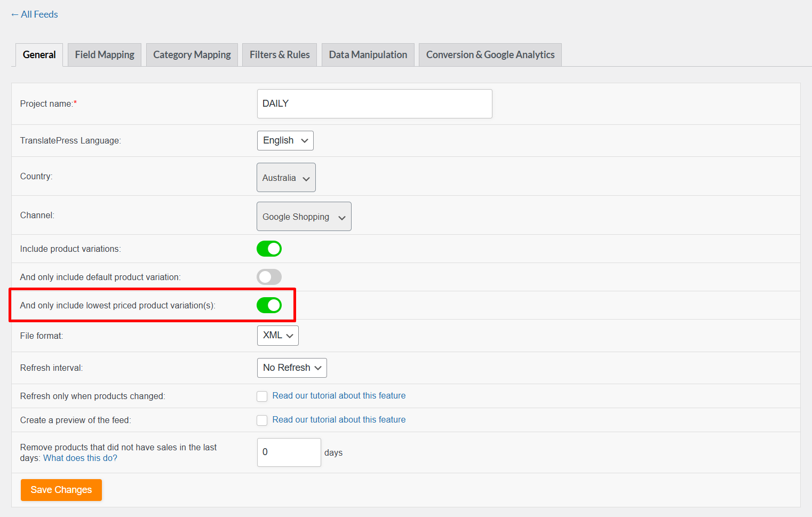Switch to Filters & Rules tab
This screenshot has width=812, height=517.
tap(280, 55)
